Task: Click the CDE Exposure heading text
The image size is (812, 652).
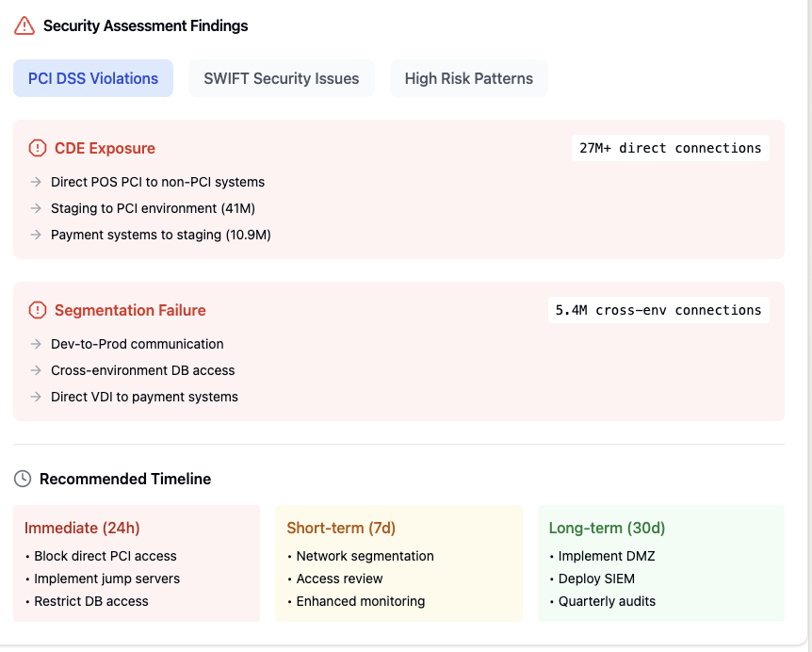Action: [x=105, y=148]
